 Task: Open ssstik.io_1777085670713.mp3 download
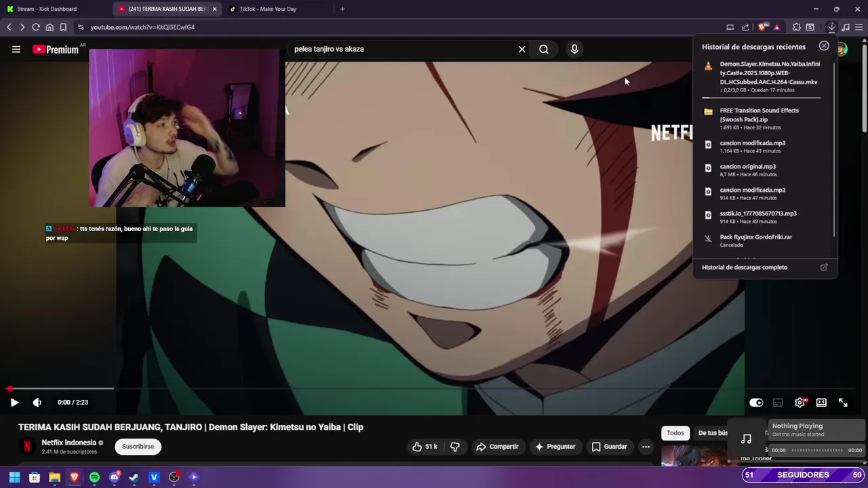pos(762,217)
